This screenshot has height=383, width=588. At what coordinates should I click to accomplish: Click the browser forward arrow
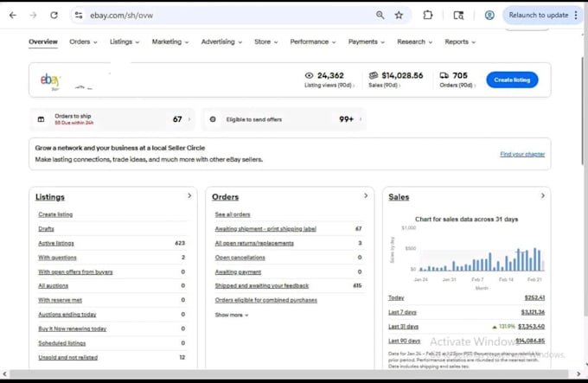(34, 16)
